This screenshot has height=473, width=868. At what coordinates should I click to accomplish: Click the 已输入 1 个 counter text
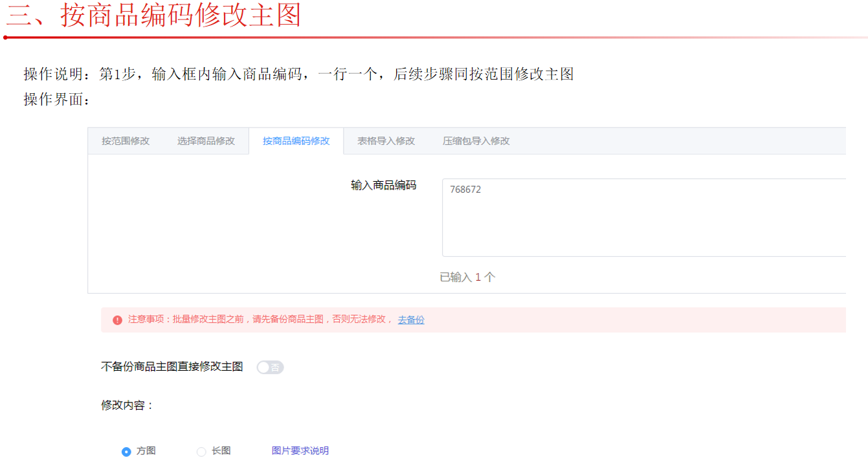pos(467,278)
